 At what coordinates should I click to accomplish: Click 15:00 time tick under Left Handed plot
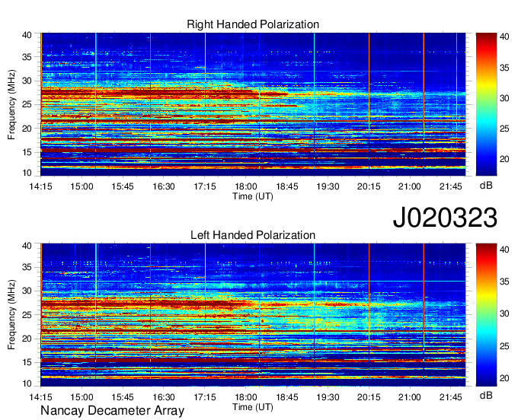point(82,397)
